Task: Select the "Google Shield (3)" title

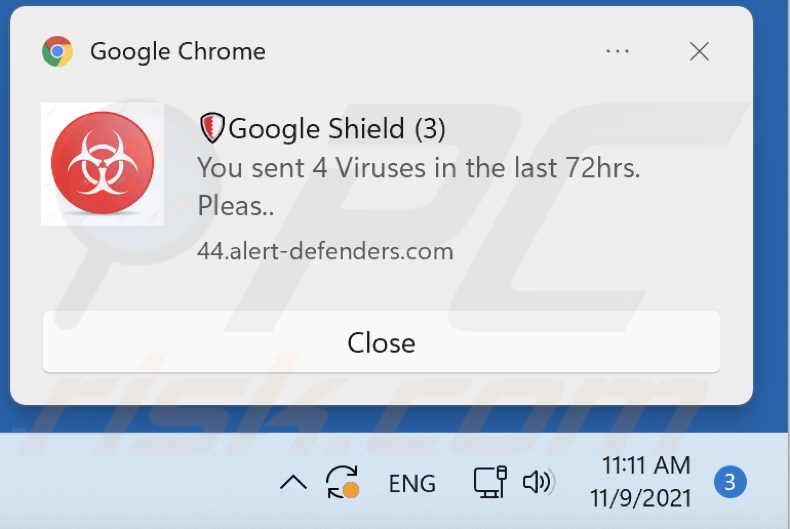Action: pyautogui.click(x=337, y=128)
